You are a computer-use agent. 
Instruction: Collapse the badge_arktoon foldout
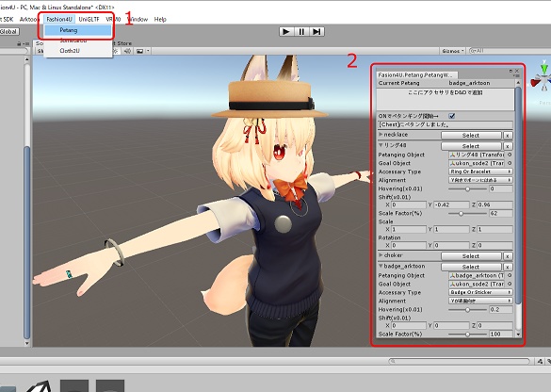tap(381, 266)
